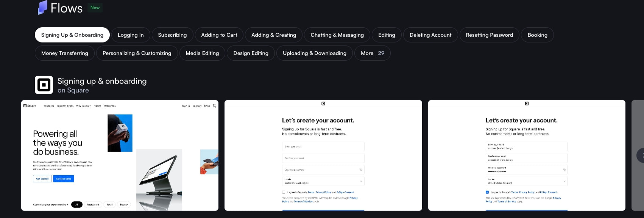644x218 pixels.
Task: Select the Chatting & Messaging filter
Action: coord(337,35)
